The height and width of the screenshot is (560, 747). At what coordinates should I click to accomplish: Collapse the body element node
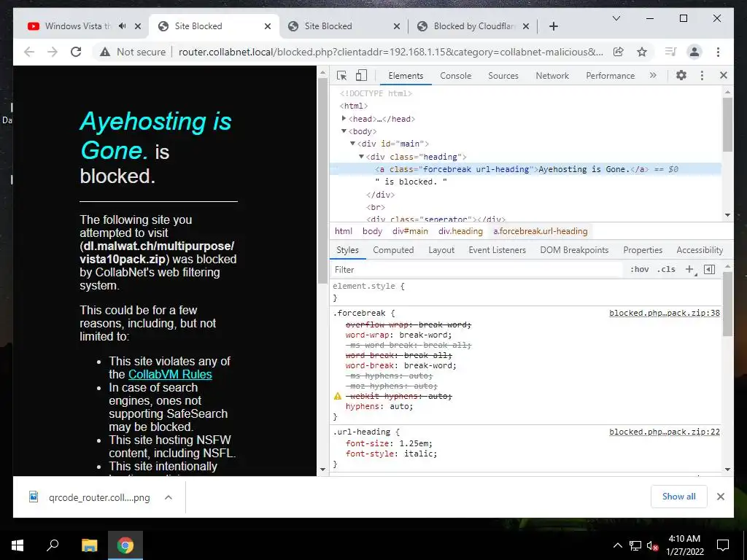[344, 131]
